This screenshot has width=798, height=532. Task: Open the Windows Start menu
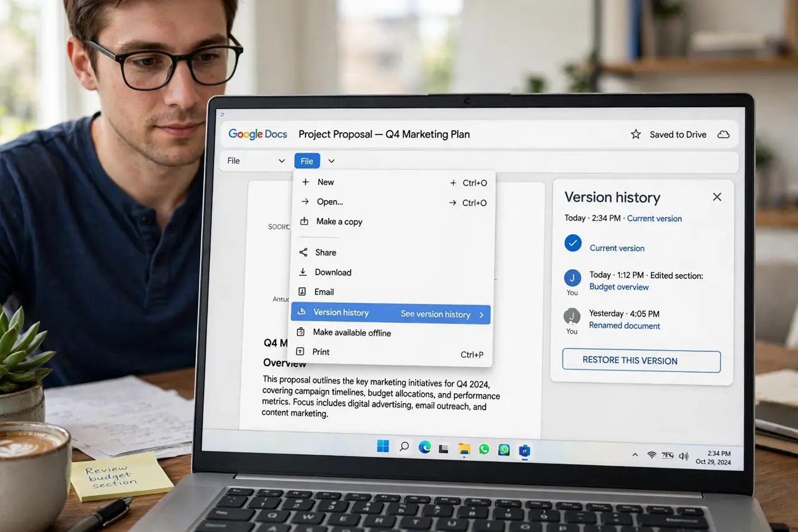[x=383, y=446]
